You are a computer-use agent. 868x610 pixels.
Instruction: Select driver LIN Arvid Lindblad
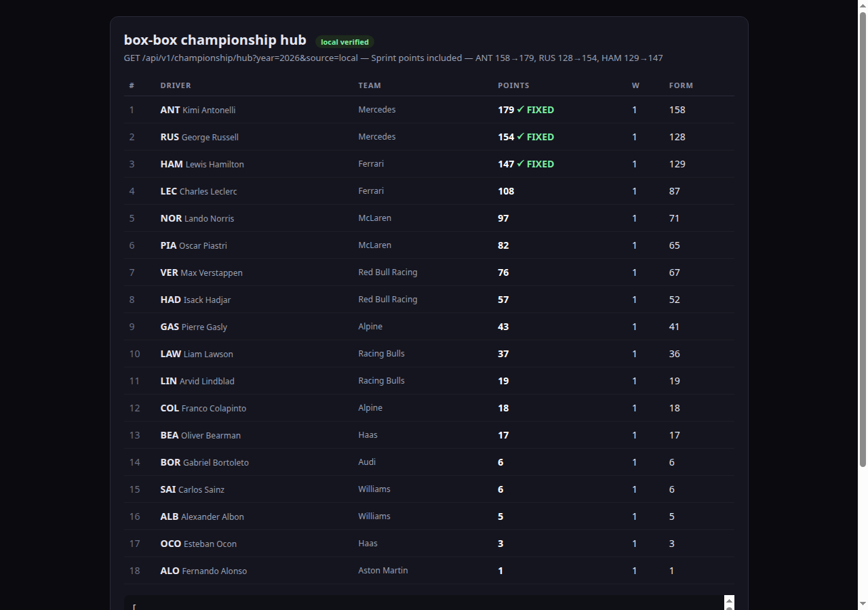197,381
